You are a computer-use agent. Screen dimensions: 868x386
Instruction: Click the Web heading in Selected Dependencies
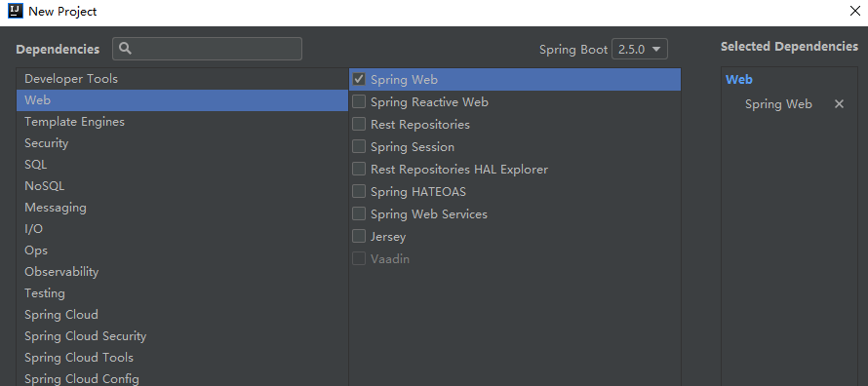point(739,80)
